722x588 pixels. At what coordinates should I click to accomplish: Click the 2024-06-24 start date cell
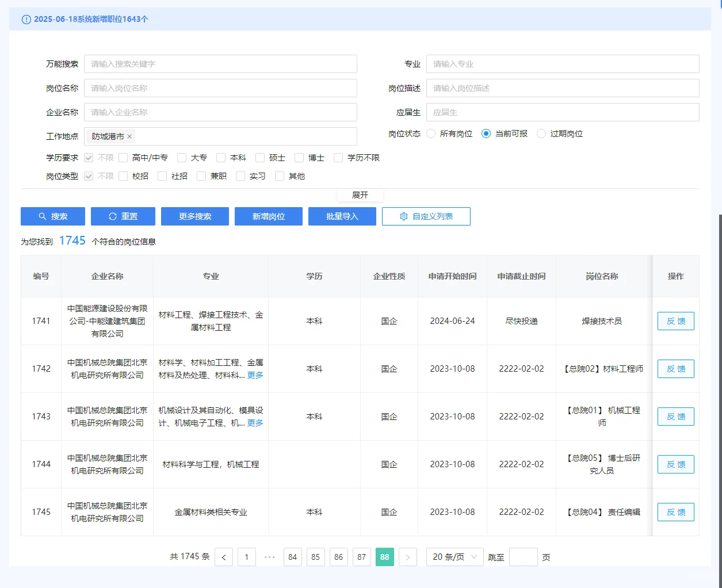coord(453,321)
